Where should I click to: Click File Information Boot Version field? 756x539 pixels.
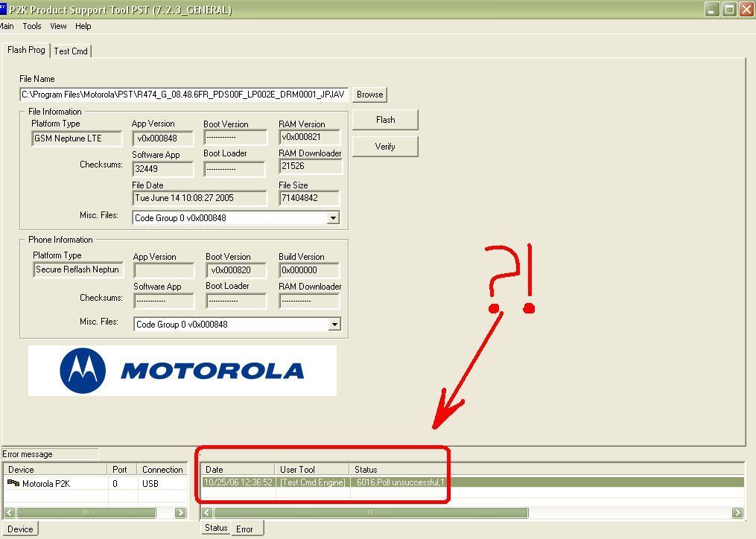click(235, 138)
